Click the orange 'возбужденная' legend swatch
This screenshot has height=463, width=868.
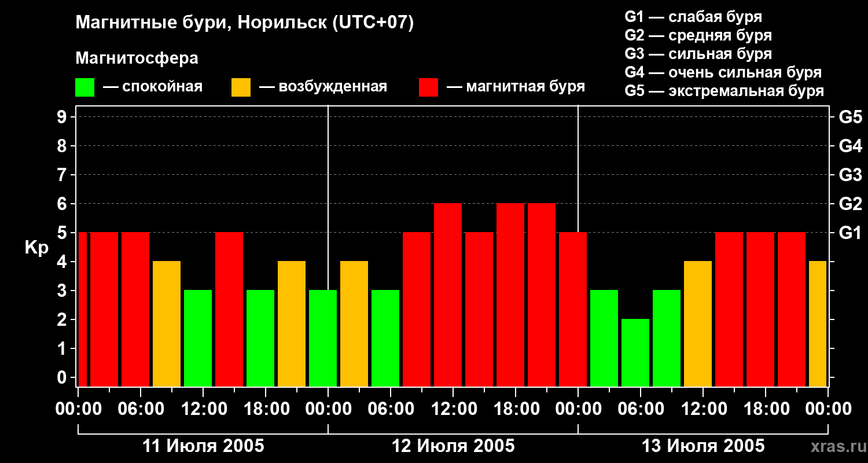pos(241,87)
